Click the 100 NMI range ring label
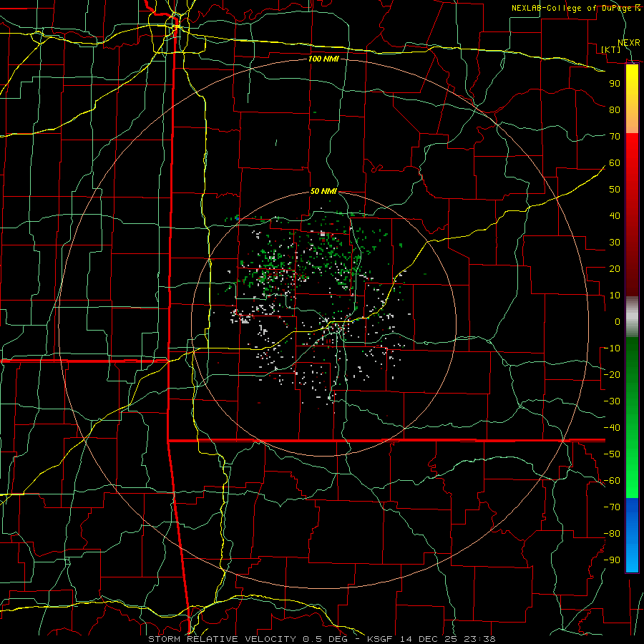The height and width of the screenshot is (644, 644). 323,59
